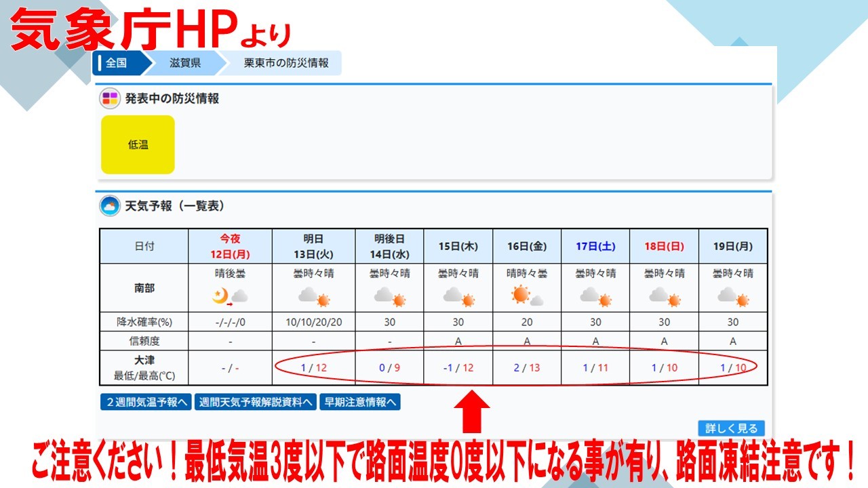This screenshot has width=868, height=488.
Task: Open the 2週間気温予報へ button
Action: pos(146,402)
